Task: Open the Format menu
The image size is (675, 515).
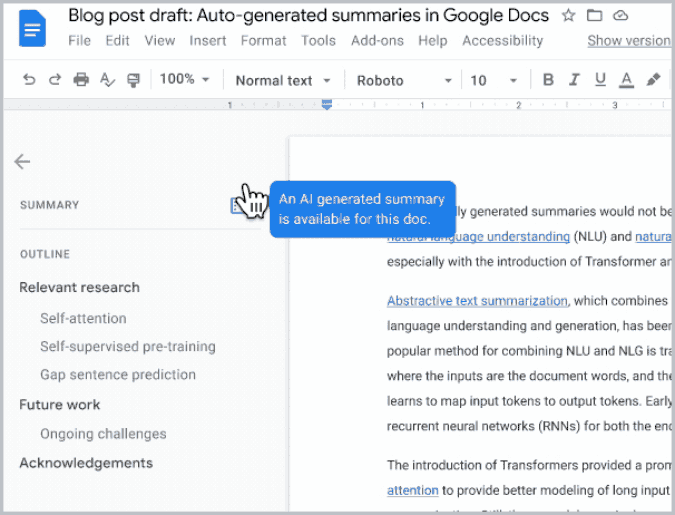Action: tap(263, 40)
